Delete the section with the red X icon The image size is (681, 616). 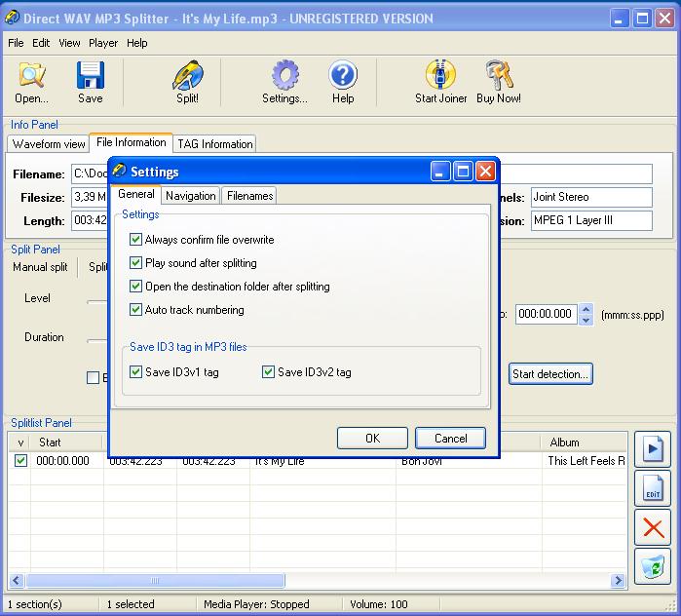tap(653, 528)
